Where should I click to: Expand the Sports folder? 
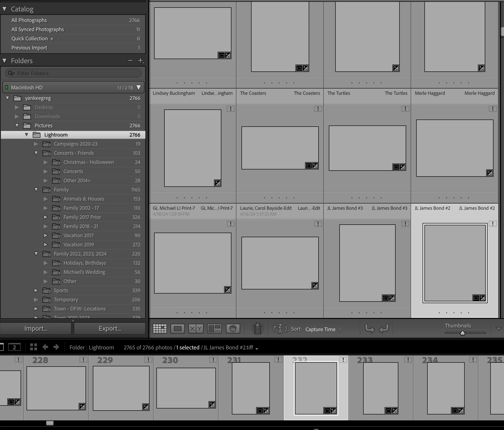(x=36, y=290)
